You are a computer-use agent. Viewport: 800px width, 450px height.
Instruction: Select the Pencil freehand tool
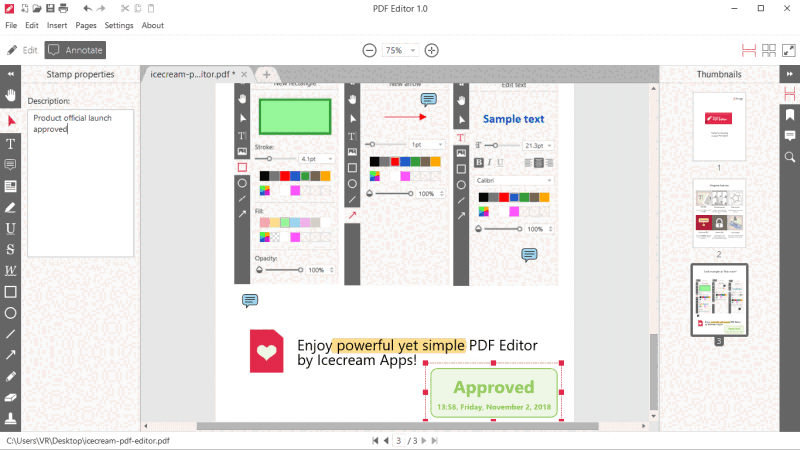[x=10, y=377]
